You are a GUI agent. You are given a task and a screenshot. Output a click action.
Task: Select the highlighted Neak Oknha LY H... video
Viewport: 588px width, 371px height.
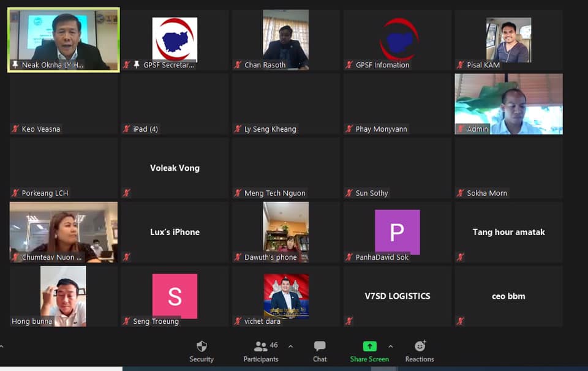click(63, 40)
